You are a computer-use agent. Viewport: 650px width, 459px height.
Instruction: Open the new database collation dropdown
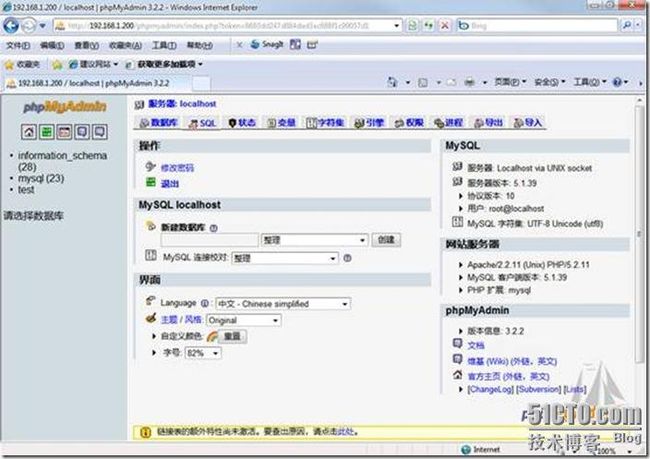314,240
